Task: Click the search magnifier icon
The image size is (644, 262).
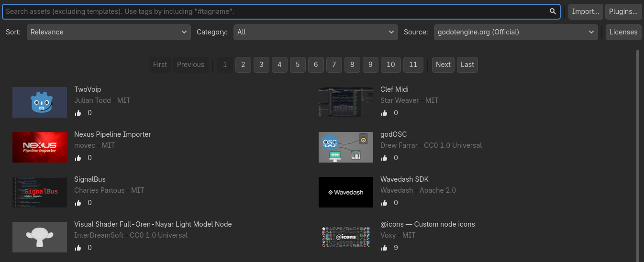Action: point(553,11)
